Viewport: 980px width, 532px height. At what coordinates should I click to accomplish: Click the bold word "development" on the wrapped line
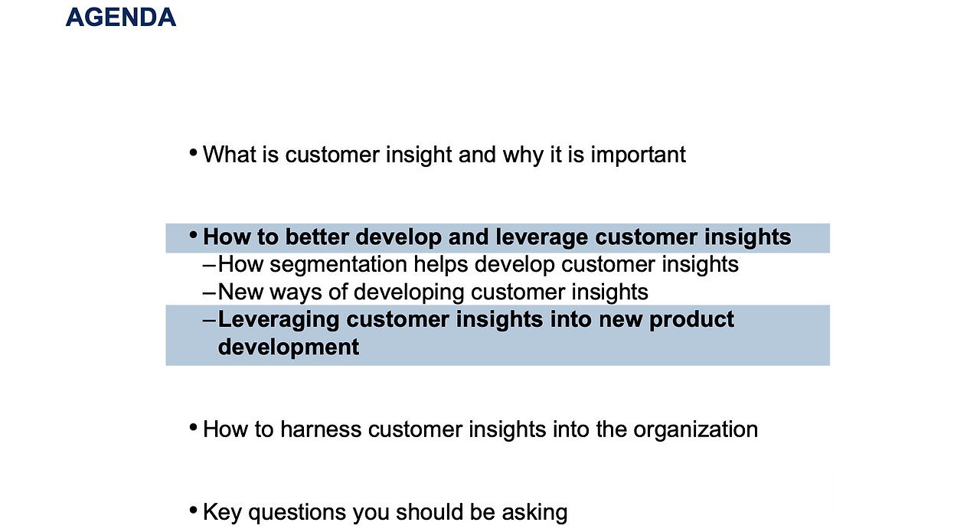click(x=289, y=348)
